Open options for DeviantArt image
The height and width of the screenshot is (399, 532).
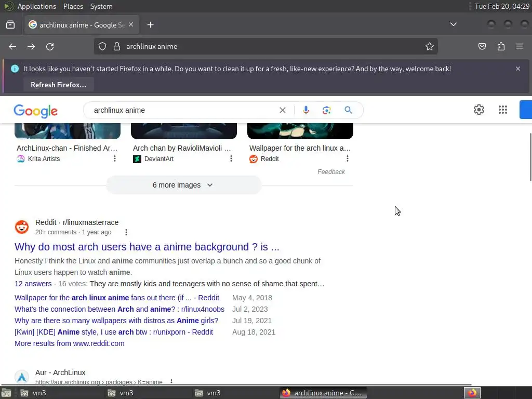point(231,158)
